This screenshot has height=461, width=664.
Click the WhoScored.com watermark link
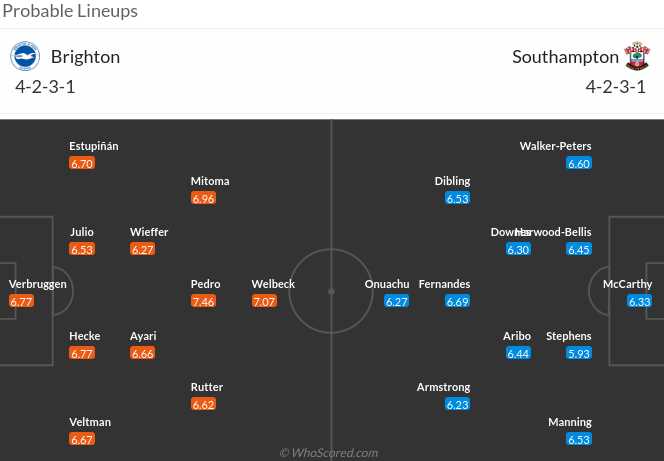point(329,452)
